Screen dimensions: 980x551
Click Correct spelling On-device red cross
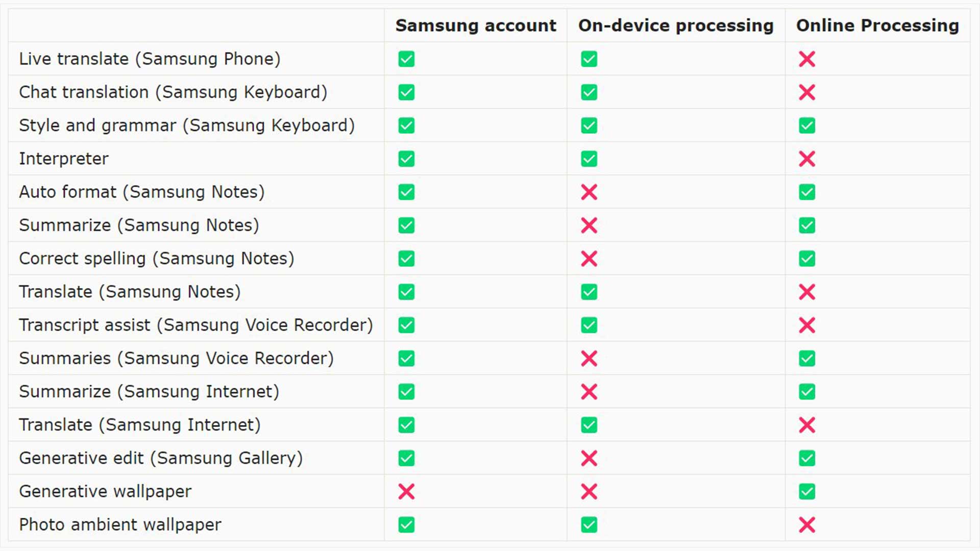coord(589,259)
